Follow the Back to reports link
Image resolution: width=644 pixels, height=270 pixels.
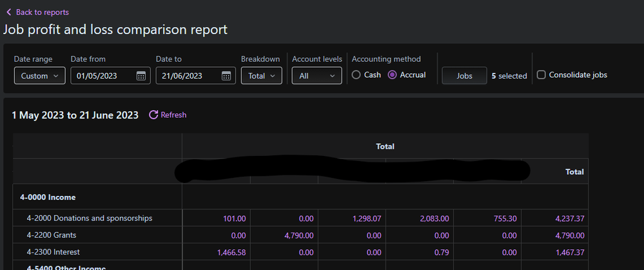[x=42, y=12]
